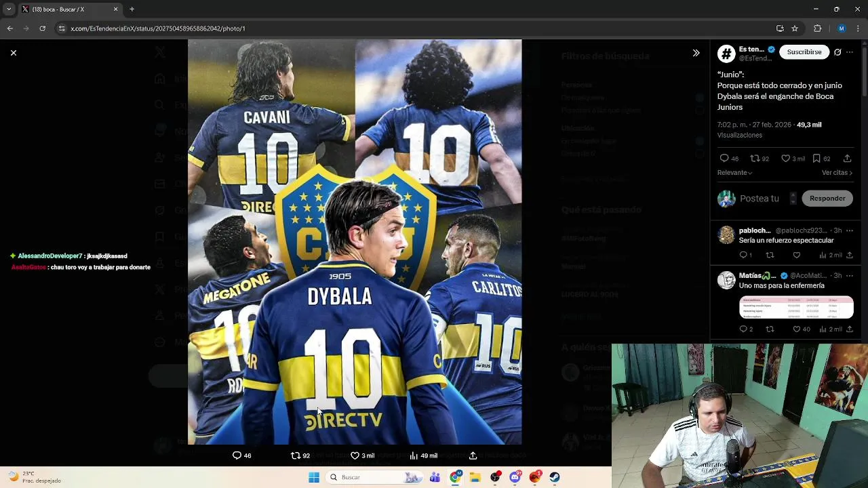This screenshot has width=868, height=488.
Task: Open the injury table image in Matías's reply
Action: [x=796, y=308]
